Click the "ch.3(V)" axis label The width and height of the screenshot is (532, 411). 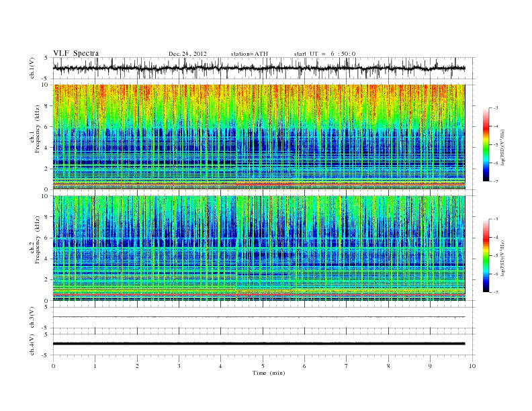pyautogui.click(x=32, y=317)
